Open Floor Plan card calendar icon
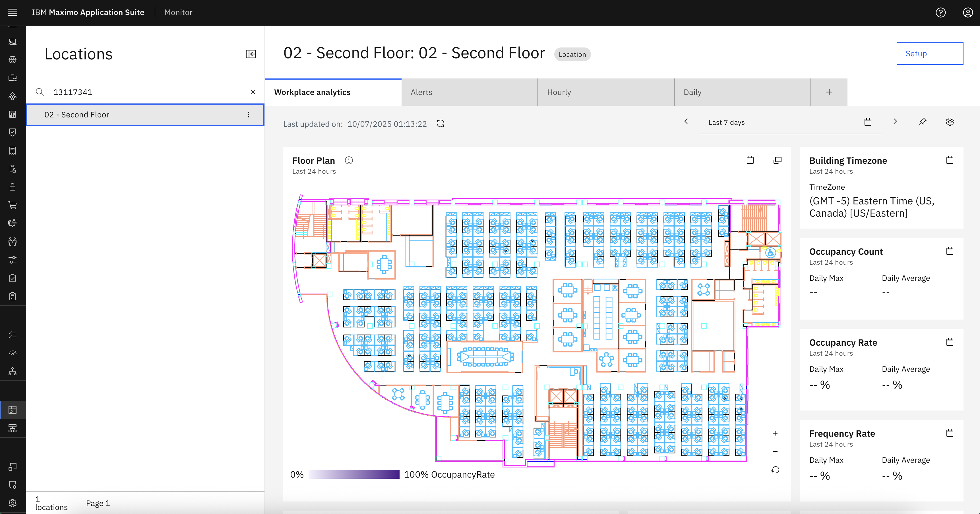Screen dimensions: 980x514 coord(750,160)
